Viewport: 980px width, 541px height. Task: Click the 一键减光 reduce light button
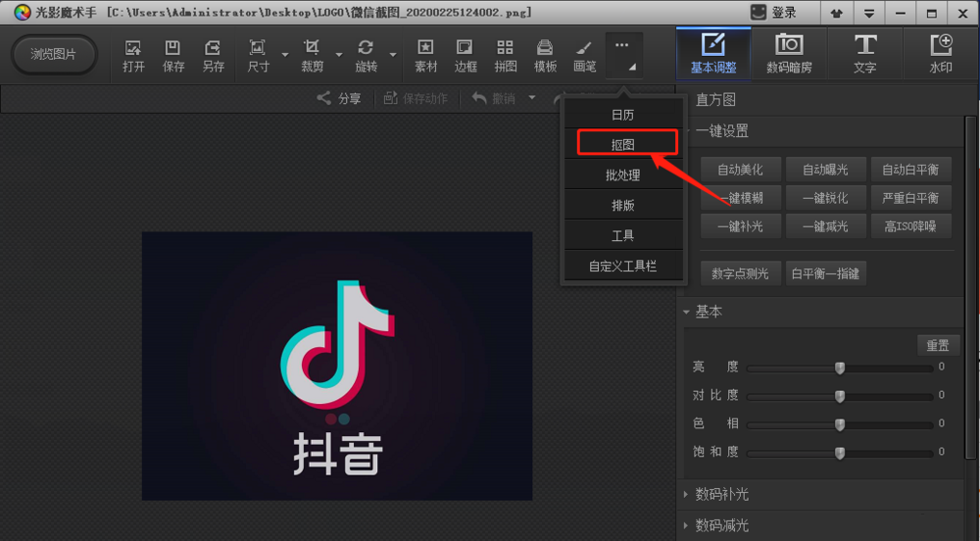tap(825, 226)
